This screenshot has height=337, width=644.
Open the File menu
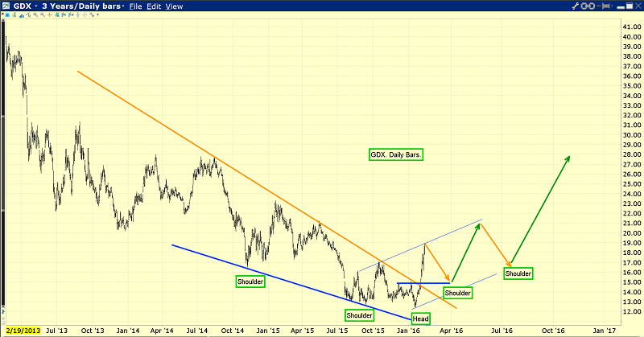[x=135, y=6]
